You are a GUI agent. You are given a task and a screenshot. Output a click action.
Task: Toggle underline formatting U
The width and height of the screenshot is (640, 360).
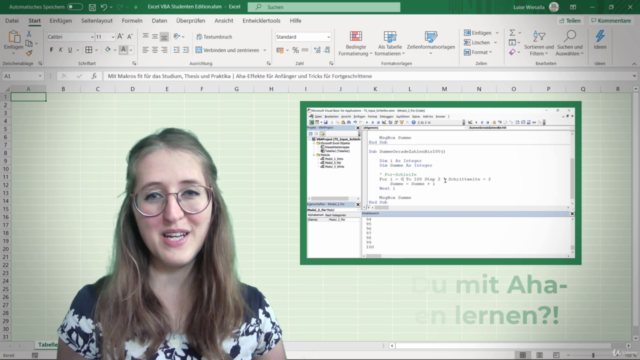[x=70, y=50]
